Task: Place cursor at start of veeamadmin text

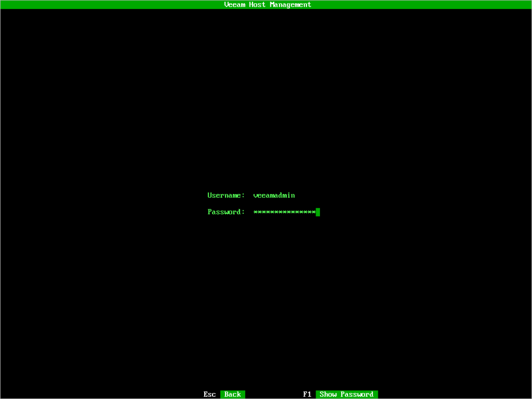Action: pos(253,195)
